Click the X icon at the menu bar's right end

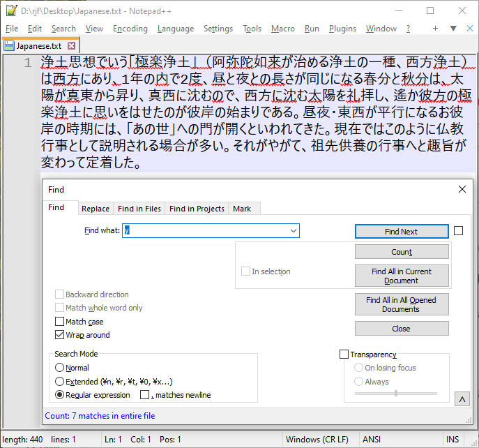coord(469,29)
